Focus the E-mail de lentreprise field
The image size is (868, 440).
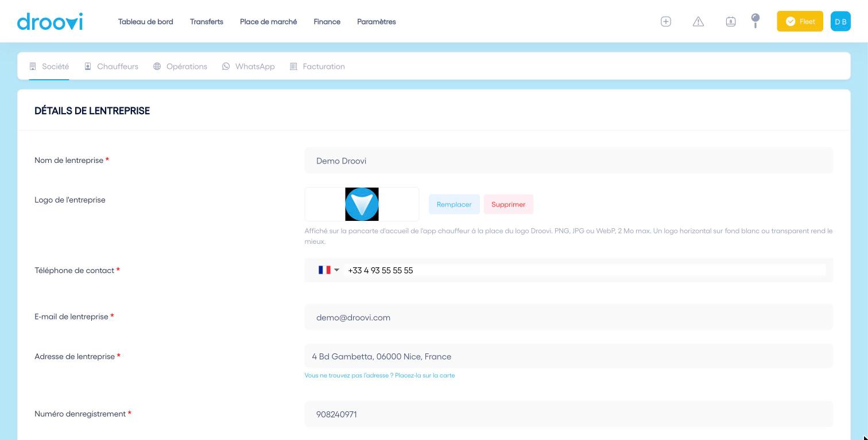pyautogui.click(x=568, y=317)
